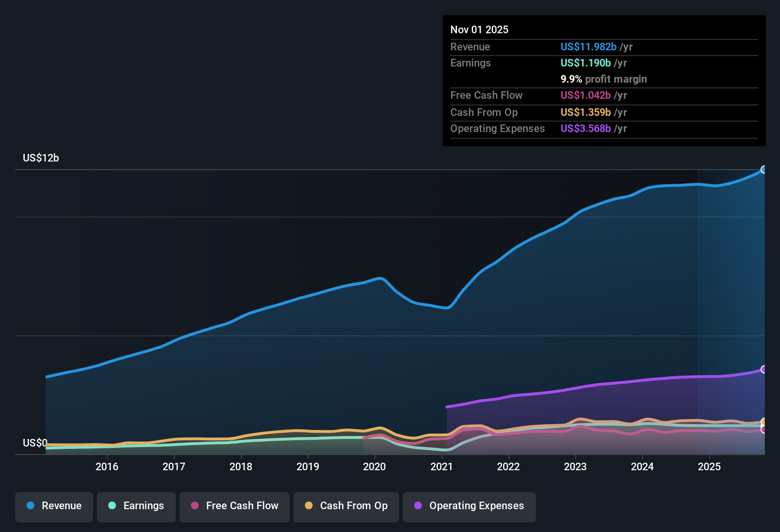Select the 9.9% profit margin text
Screen dimensions: 780x532
(x=603, y=79)
